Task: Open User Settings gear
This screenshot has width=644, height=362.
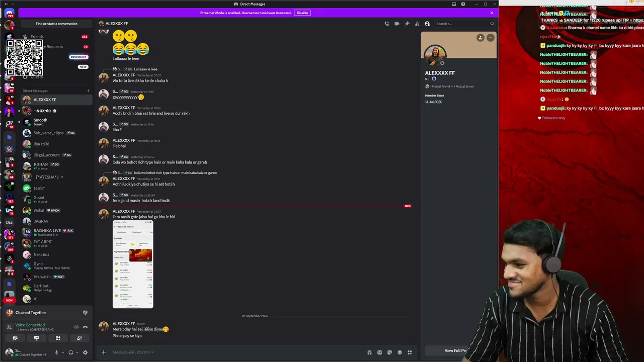Action: pos(85,352)
